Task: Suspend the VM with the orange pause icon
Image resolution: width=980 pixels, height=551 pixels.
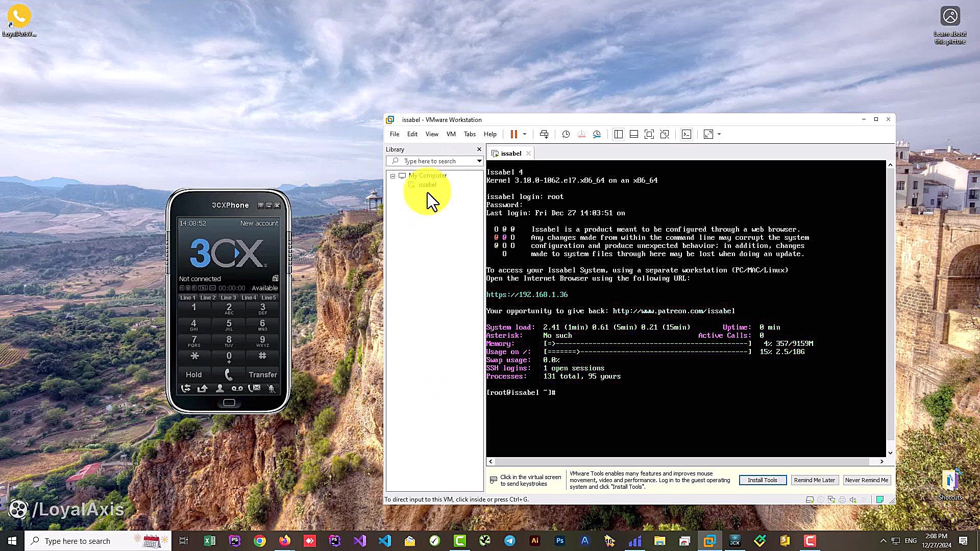Action: 513,134
